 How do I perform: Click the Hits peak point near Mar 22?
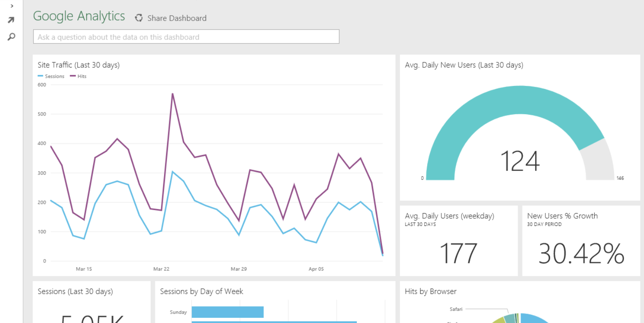(x=173, y=94)
